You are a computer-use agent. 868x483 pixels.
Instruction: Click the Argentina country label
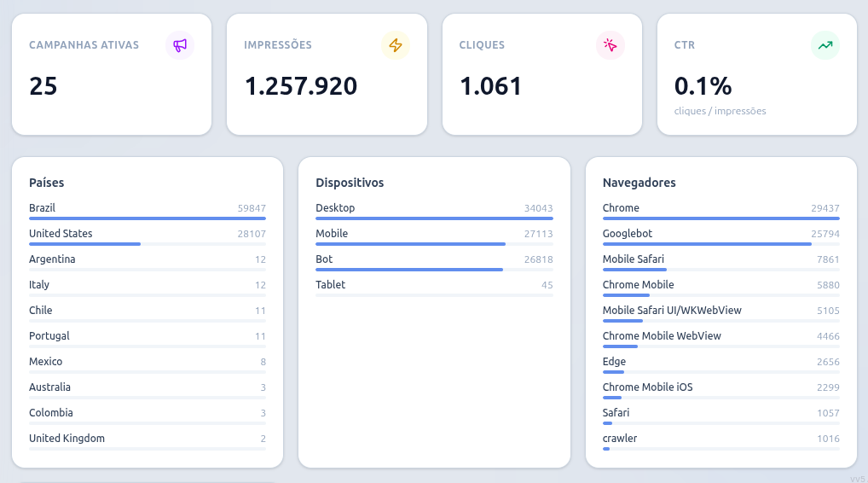(x=52, y=259)
